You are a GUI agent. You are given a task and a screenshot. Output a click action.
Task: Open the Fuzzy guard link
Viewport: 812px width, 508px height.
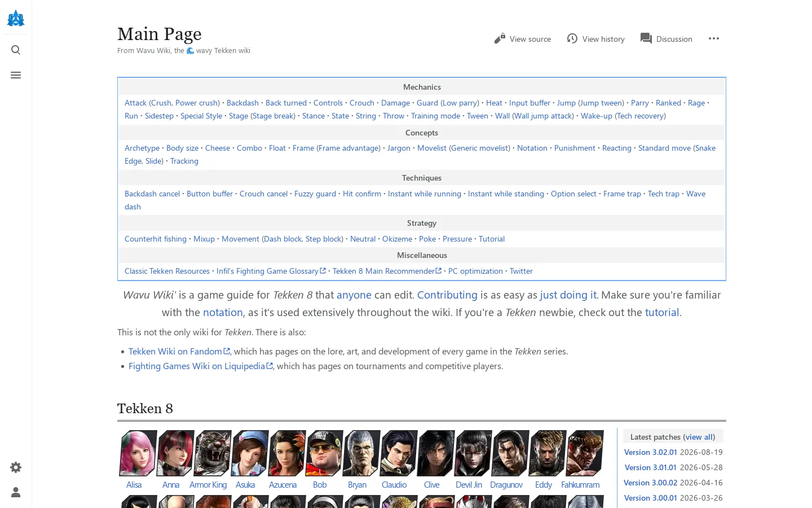coord(315,194)
